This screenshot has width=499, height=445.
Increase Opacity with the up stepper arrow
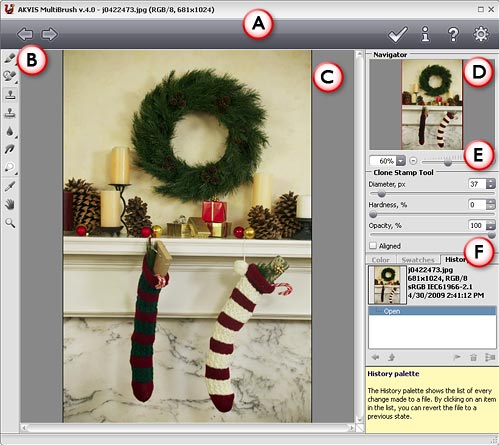[x=491, y=223]
